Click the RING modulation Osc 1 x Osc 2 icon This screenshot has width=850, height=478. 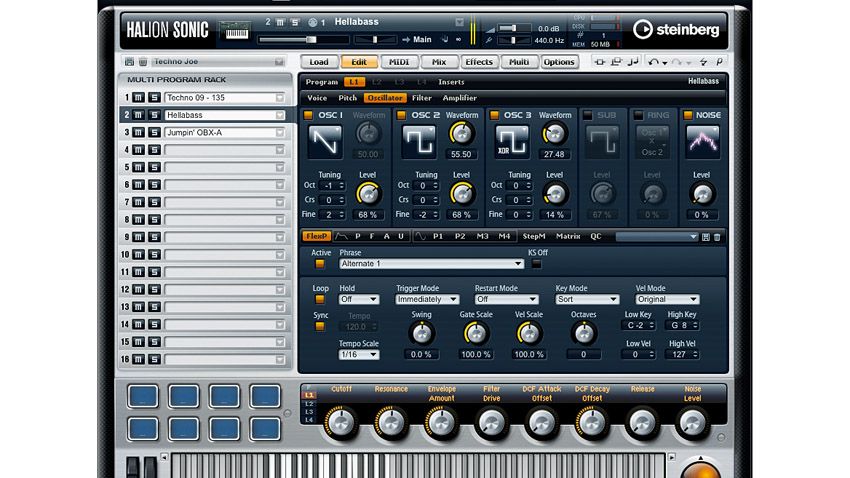(652, 141)
